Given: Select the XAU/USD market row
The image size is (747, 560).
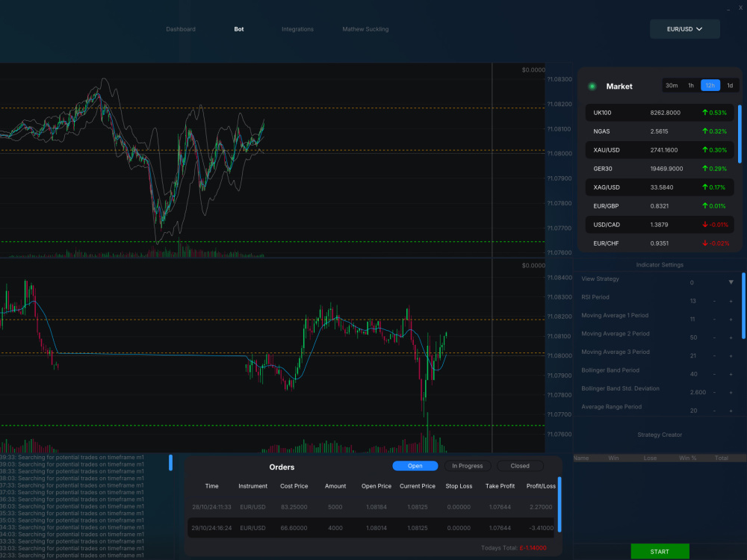Looking at the screenshot, I should (660, 149).
